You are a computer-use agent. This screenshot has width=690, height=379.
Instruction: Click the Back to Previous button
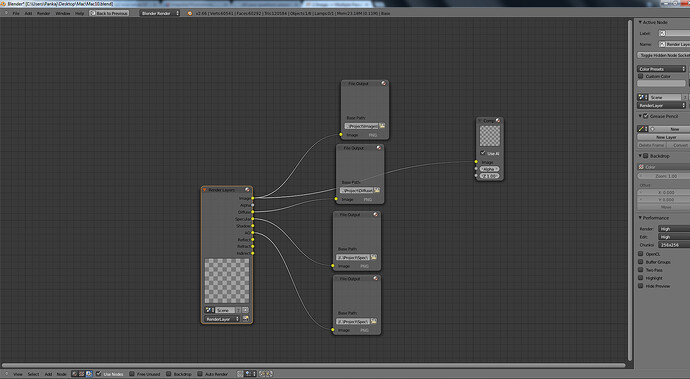click(109, 13)
